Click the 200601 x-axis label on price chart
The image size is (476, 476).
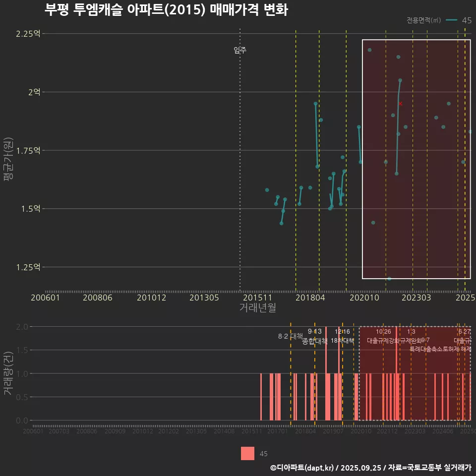(45, 297)
